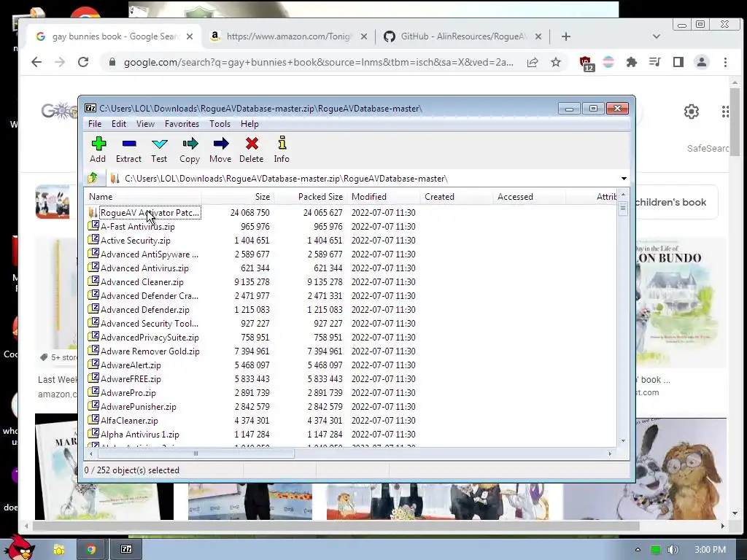Click the Angry Birds start button

[20, 547]
